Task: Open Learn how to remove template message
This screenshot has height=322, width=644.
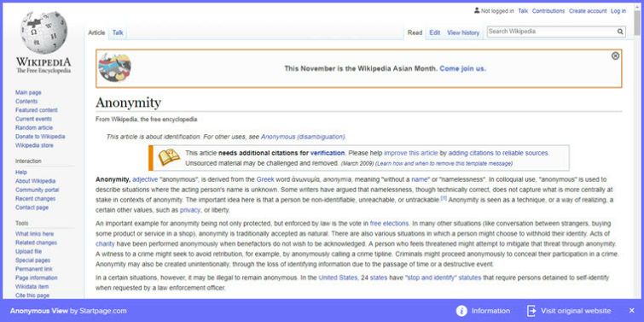Action: [x=444, y=164]
